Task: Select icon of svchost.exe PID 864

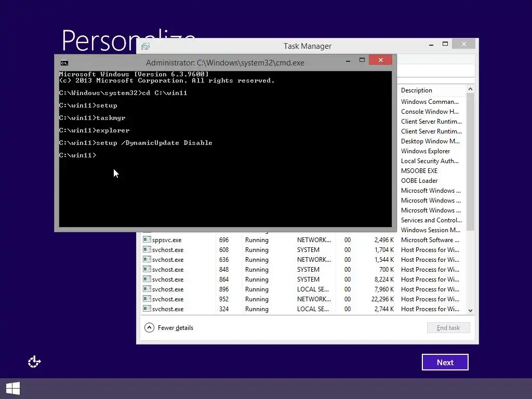Action: pos(147,279)
